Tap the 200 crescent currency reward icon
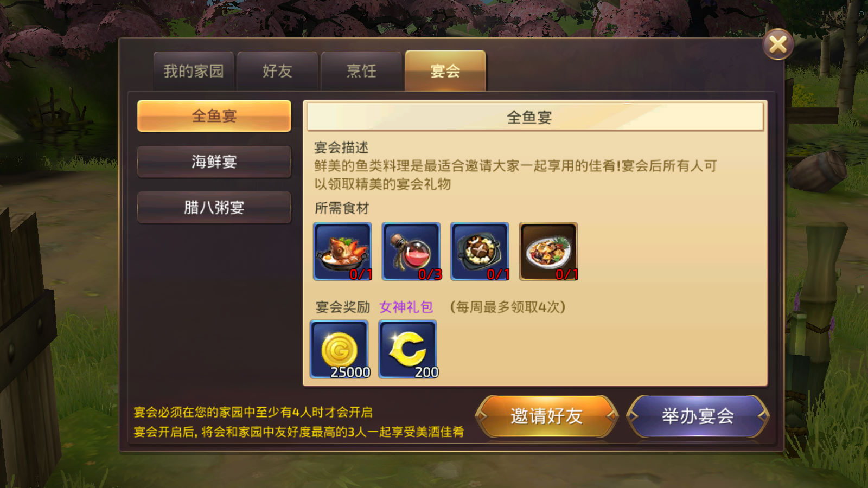 point(408,349)
